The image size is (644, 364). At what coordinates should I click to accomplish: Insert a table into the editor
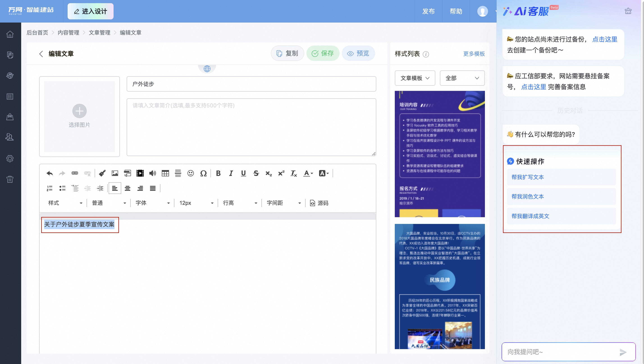[x=165, y=173]
